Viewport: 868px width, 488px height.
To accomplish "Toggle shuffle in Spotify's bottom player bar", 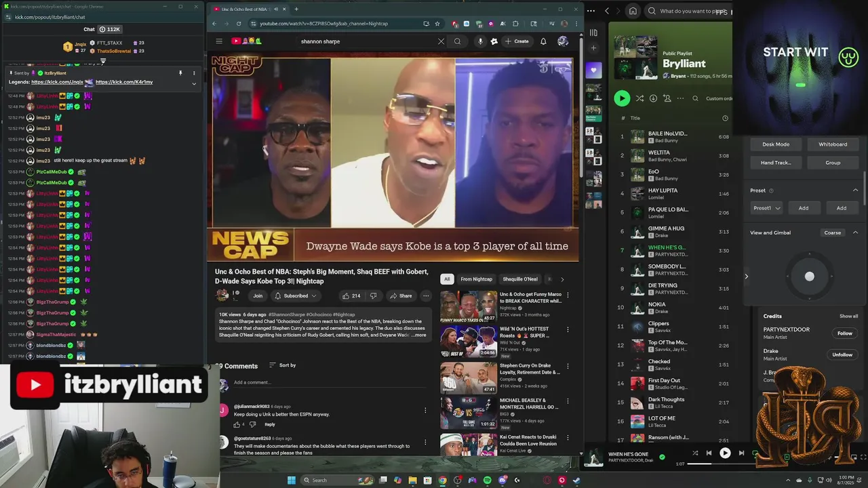I will [695, 453].
